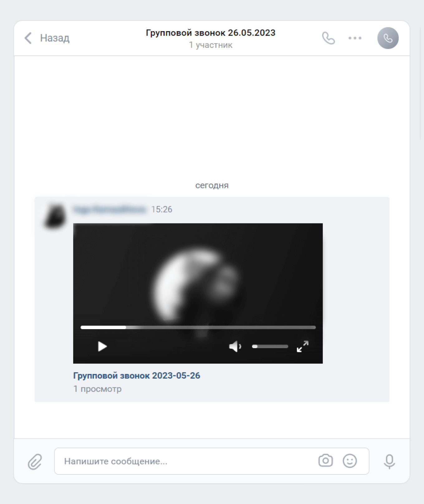Click the Назад back link text
Viewport: 424px width, 504px height.
pyautogui.click(x=55, y=38)
